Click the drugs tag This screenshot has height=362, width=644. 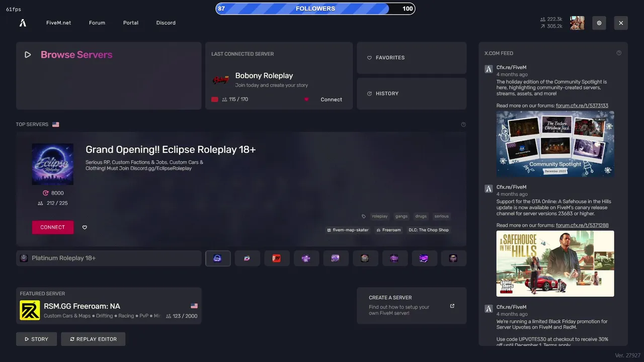pyautogui.click(x=421, y=217)
